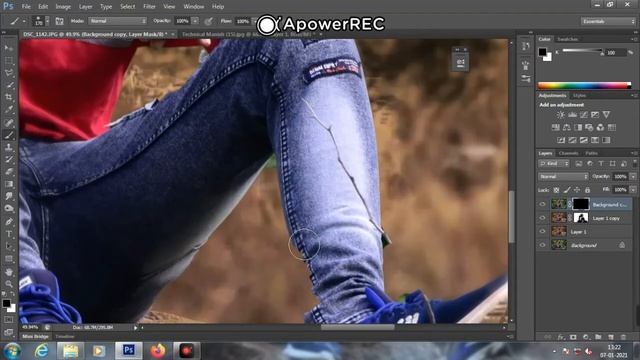Click the foreground color swatch in Color panel
Image resolution: width=640 pixels, height=360 pixels.
pyautogui.click(x=542, y=52)
